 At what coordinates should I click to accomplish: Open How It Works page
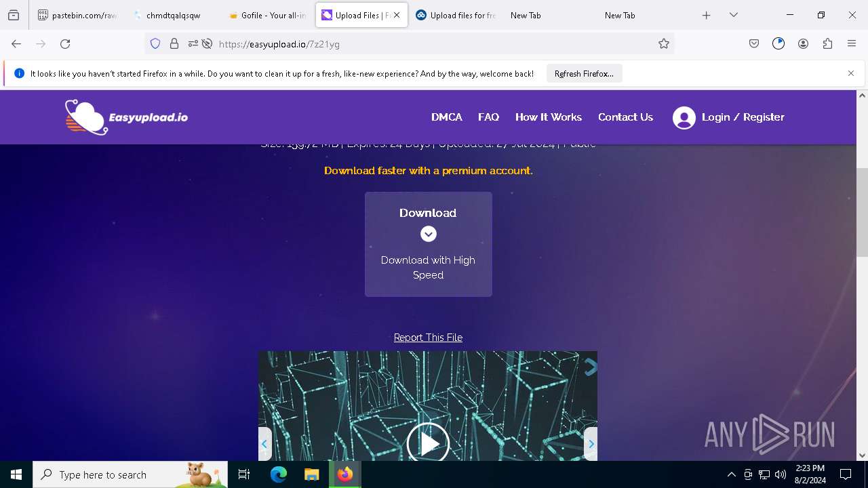coord(549,117)
